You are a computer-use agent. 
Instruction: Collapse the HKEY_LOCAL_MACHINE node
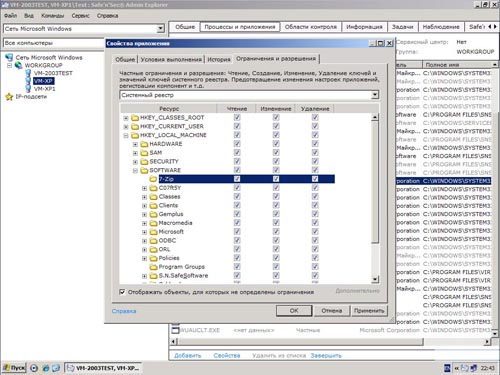pos(126,135)
